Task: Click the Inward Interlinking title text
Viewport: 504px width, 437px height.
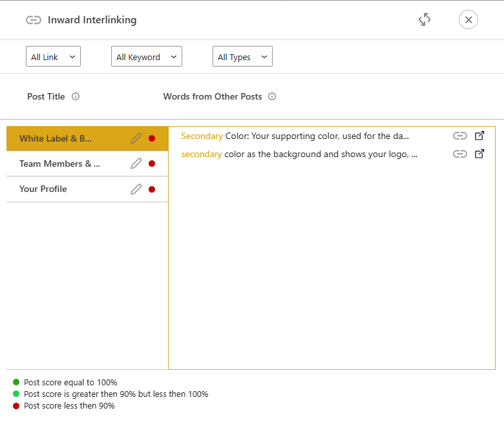Action: (92, 20)
